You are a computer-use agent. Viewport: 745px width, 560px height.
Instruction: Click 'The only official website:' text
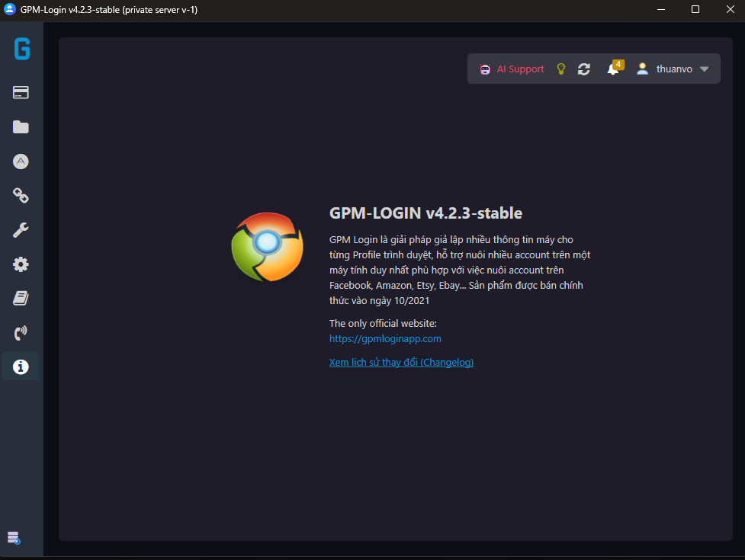click(383, 324)
